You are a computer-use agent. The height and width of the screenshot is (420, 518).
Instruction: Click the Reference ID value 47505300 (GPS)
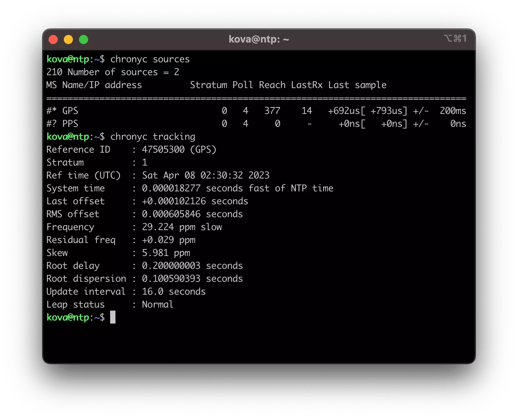[179, 150]
